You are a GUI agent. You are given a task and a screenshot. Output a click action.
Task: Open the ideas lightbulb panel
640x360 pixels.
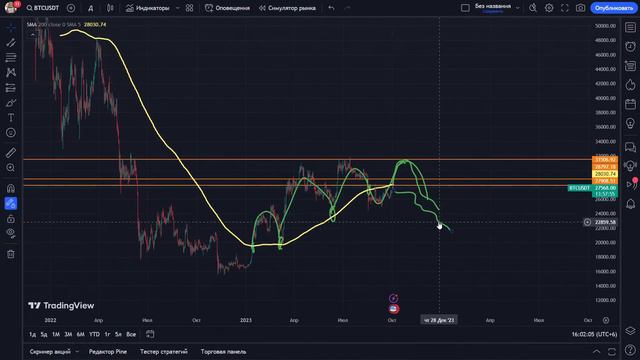(x=631, y=123)
